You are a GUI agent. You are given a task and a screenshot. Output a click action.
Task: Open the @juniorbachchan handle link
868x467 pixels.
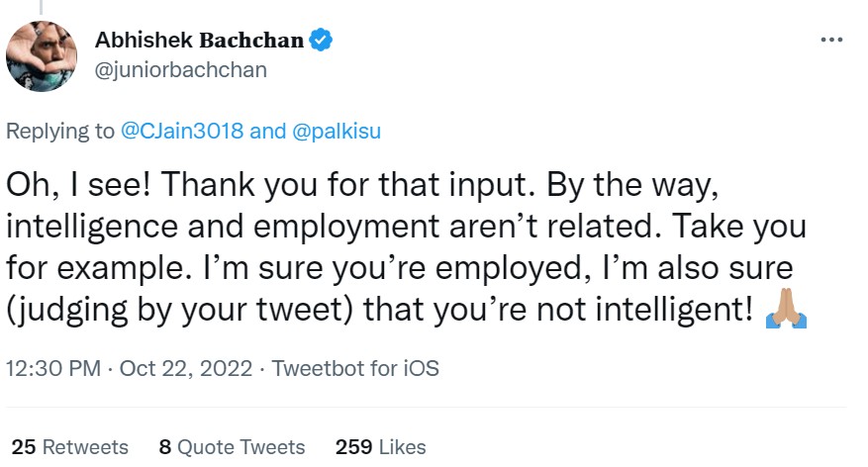coord(180,70)
